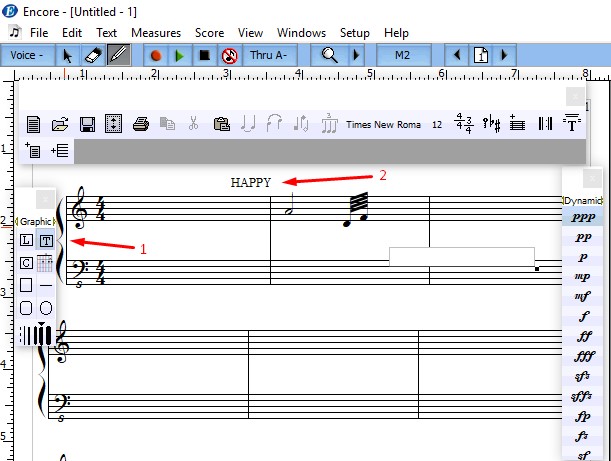Select the rectangle shape tool
The image size is (611, 461).
26,285
